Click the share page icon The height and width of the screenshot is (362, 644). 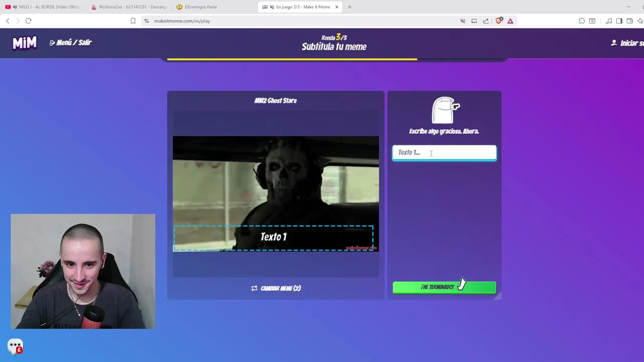click(486, 21)
